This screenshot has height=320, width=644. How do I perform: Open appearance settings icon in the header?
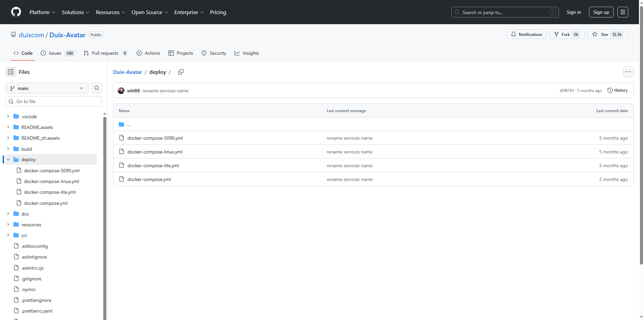click(x=623, y=12)
